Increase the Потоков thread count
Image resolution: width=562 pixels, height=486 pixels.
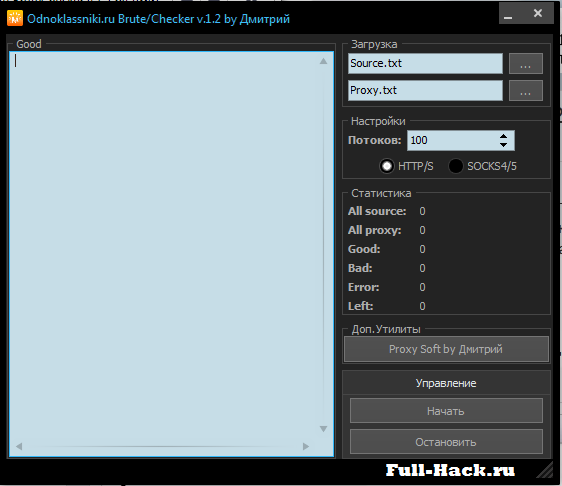[503, 136]
